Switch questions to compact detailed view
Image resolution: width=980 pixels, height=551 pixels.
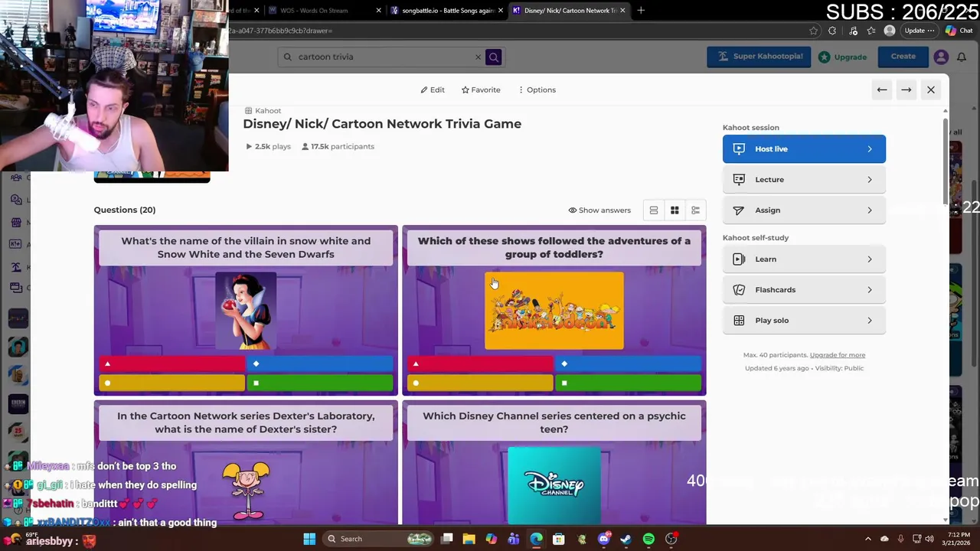(x=695, y=210)
